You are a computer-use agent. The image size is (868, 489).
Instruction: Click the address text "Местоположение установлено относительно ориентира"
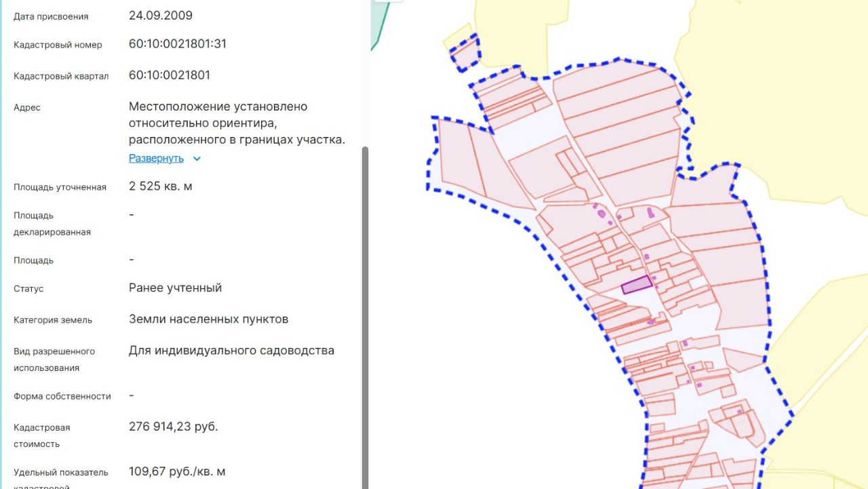tap(218, 115)
